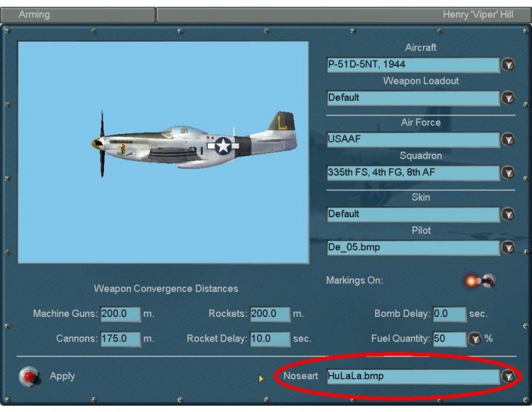Click the Cannons convergence field
Viewport: 532px width, 412px height.
(x=120, y=339)
